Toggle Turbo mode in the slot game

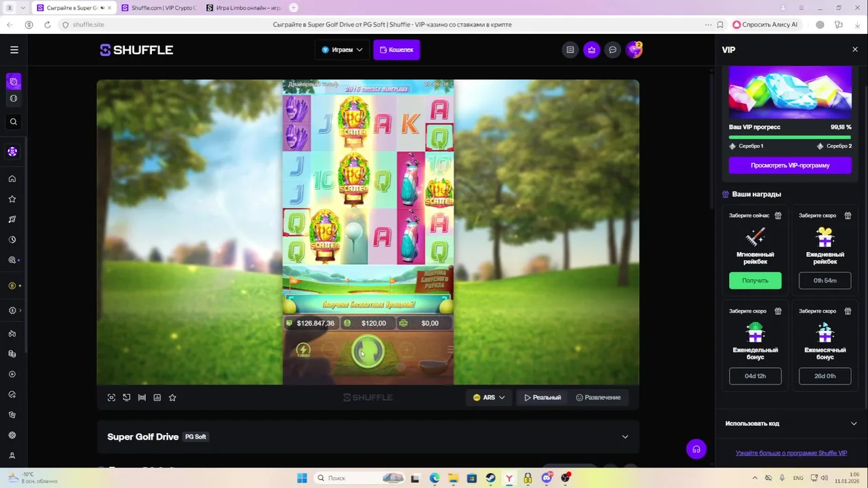point(303,350)
